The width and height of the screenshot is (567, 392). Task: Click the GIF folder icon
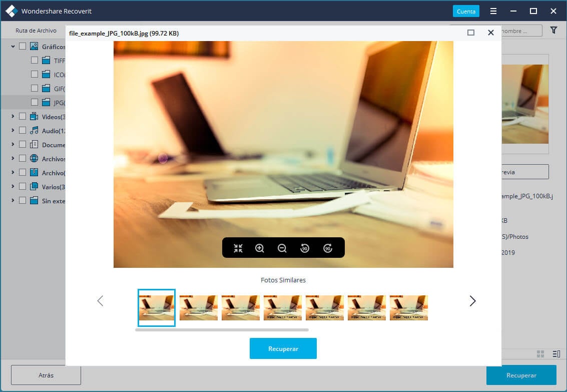(x=46, y=88)
